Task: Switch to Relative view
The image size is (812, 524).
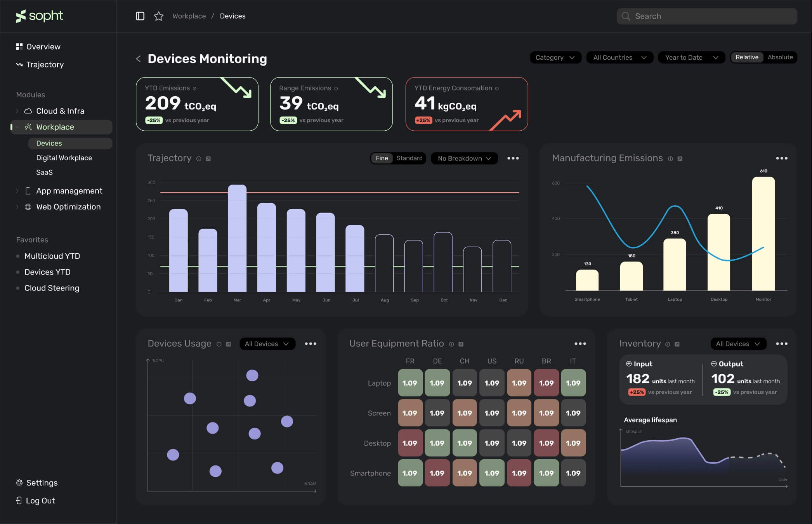Action: (x=747, y=57)
